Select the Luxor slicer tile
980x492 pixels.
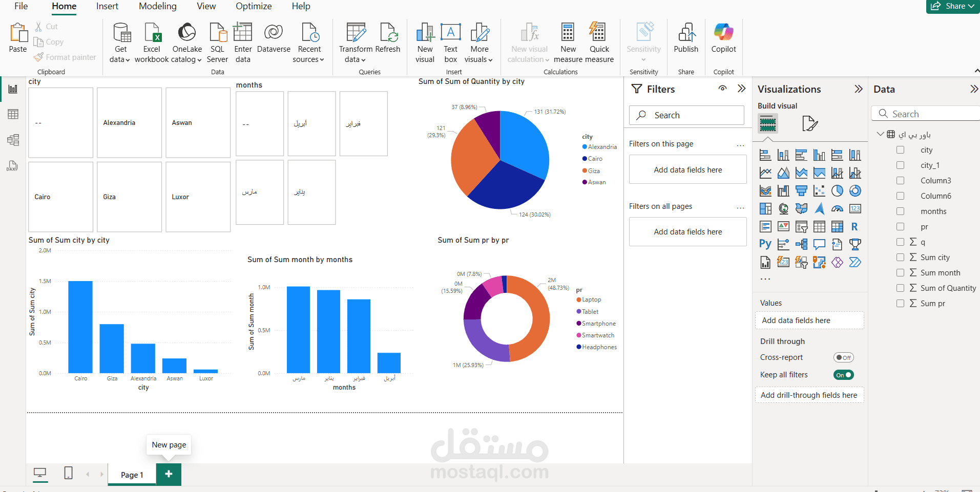[x=198, y=197]
